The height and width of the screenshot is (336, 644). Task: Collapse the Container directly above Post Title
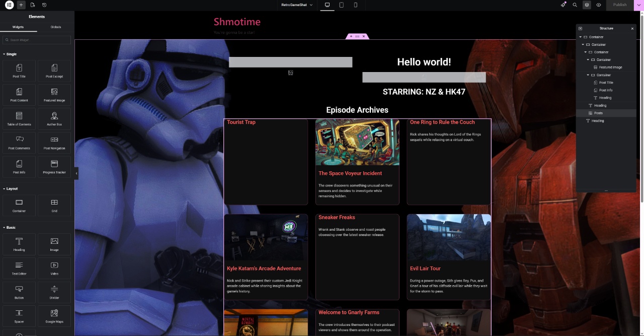(588, 75)
